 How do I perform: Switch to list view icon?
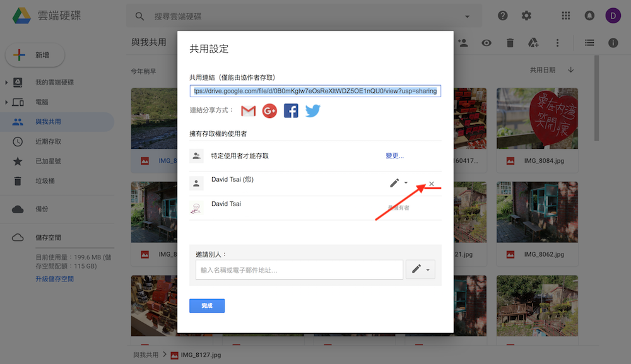tap(589, 43)
